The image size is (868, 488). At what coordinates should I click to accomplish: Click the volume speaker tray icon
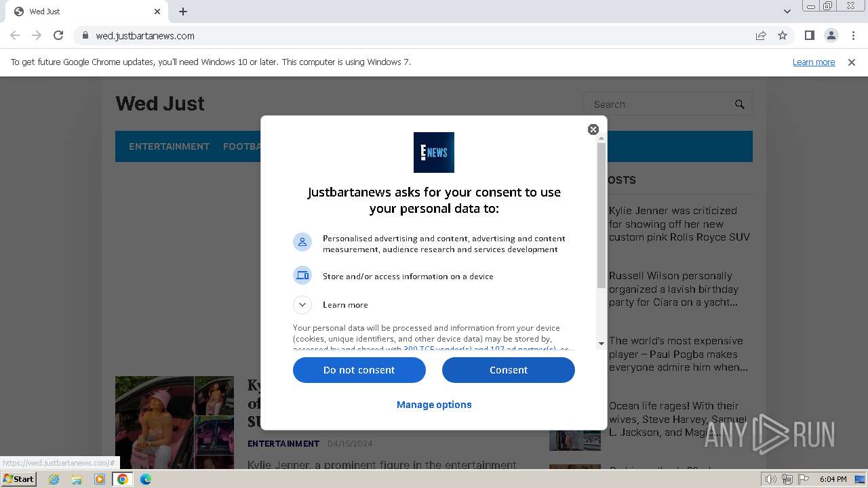click(x=771, y=479)
